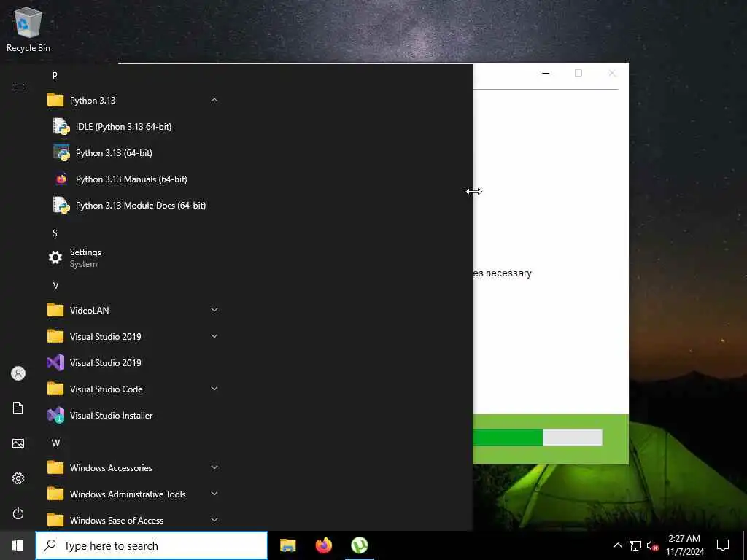The image size is (747, 560).
Task: Show hidden system tray icons
Action: pyautogui.click(x=617, y=545)
